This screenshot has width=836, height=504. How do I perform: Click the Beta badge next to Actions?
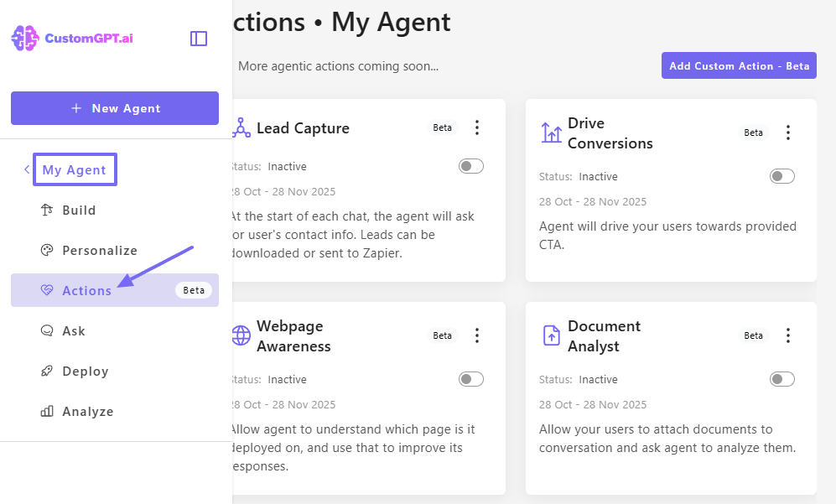[194, 289]
